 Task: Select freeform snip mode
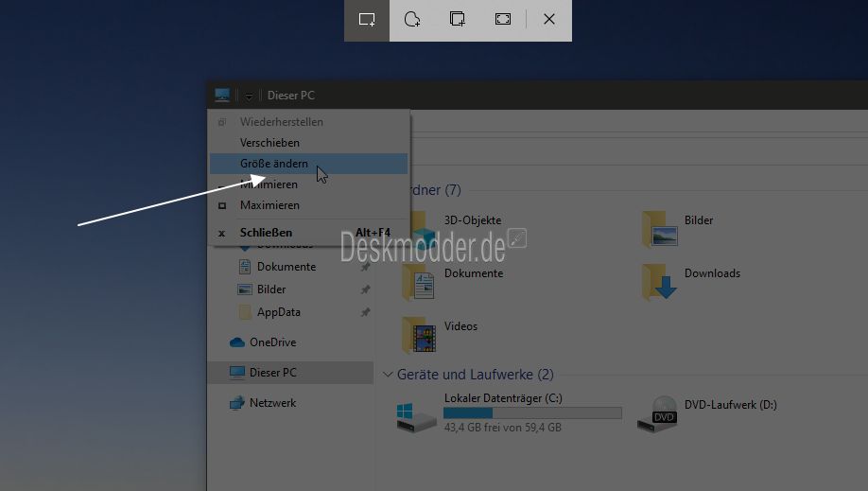(x=412, y=20)
